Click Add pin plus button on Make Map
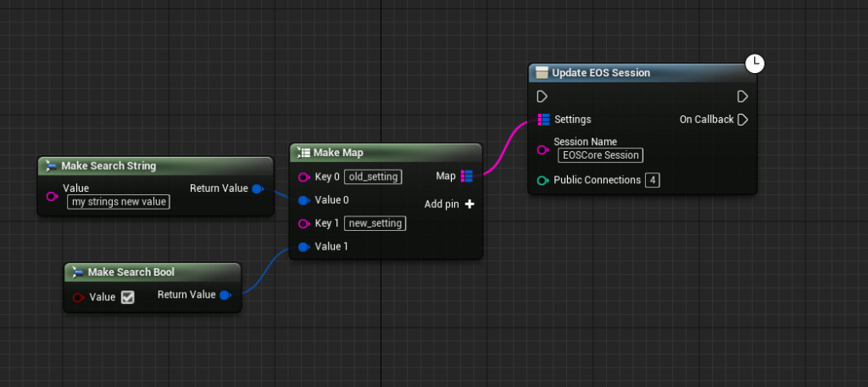This screenshot has width=868, height=387. pos(469,205)
